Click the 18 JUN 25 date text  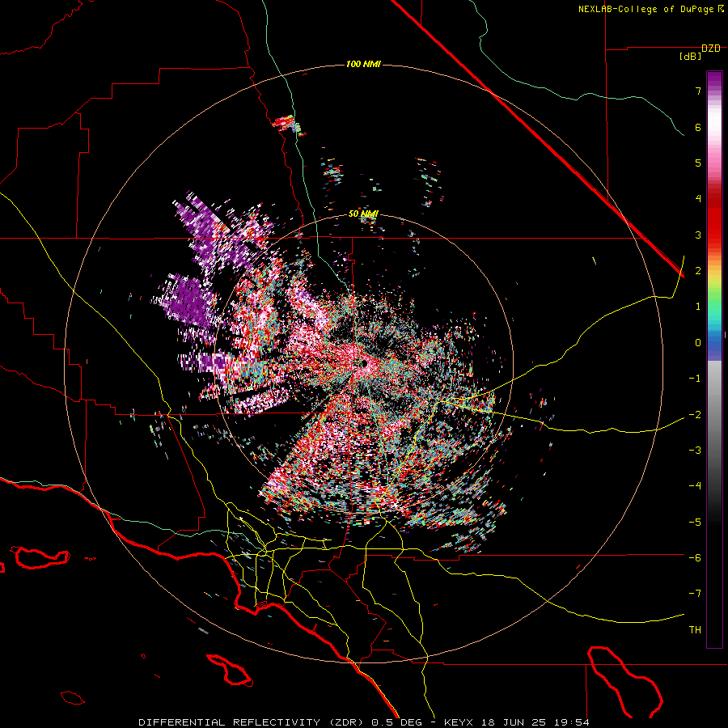tap(515, 722)
